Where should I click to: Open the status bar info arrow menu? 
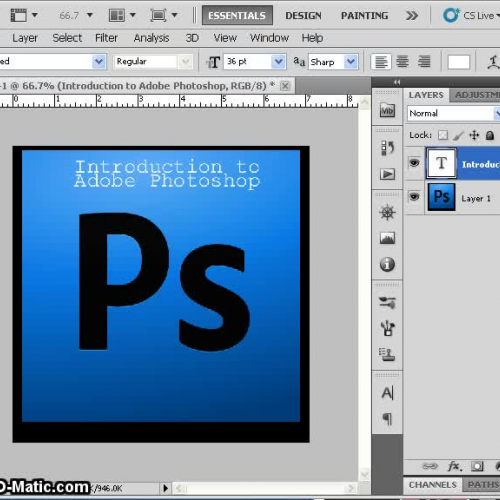click(x=165, y=489)
